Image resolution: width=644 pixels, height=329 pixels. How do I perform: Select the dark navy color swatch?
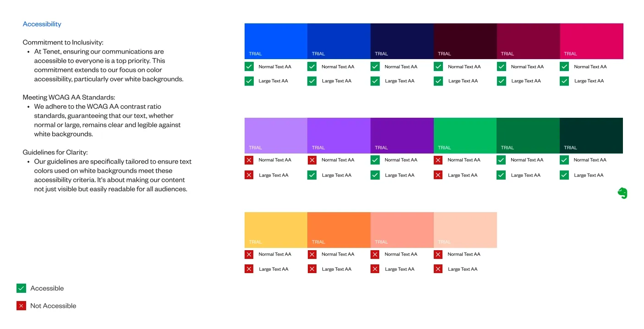tap(402, 41)
